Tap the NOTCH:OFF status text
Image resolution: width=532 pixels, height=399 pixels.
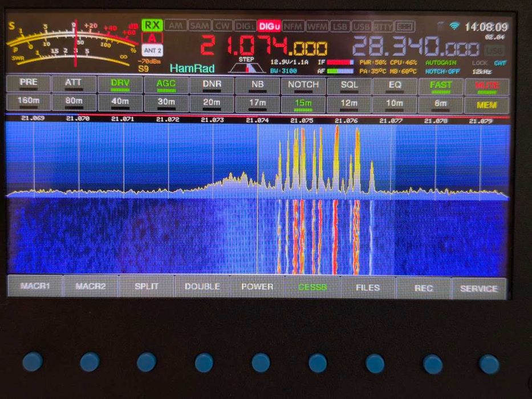click(442, 72)
